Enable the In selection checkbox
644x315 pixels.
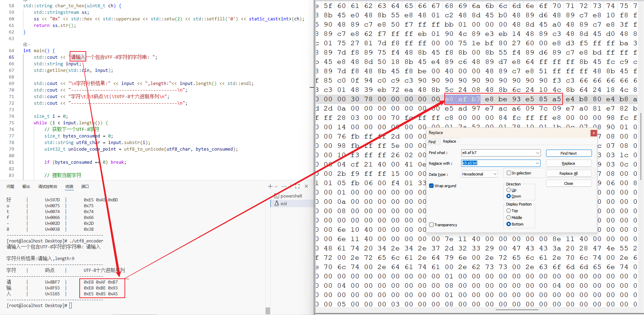tap(509, 173)
